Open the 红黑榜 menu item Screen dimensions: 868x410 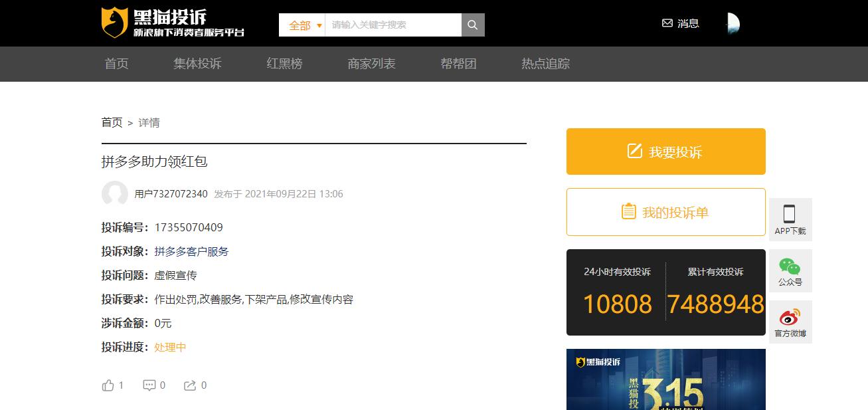pos(284,64)
